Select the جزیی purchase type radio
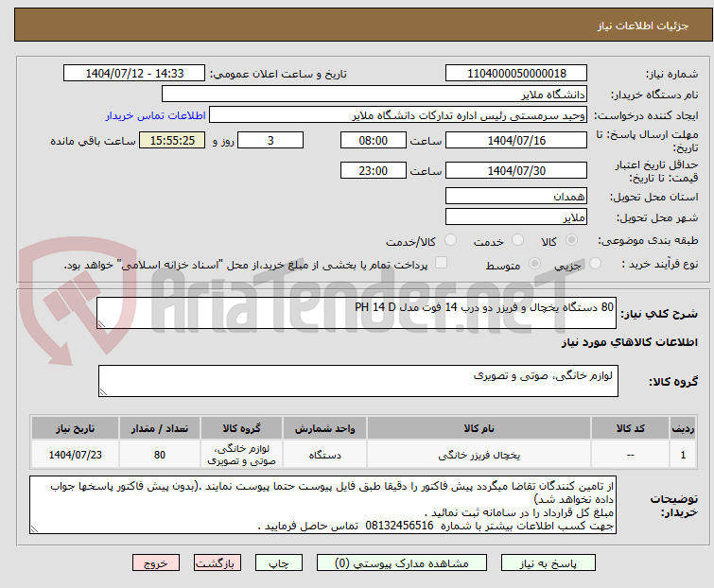The height and width of the screenshot is (588, 714). [595, 264]
